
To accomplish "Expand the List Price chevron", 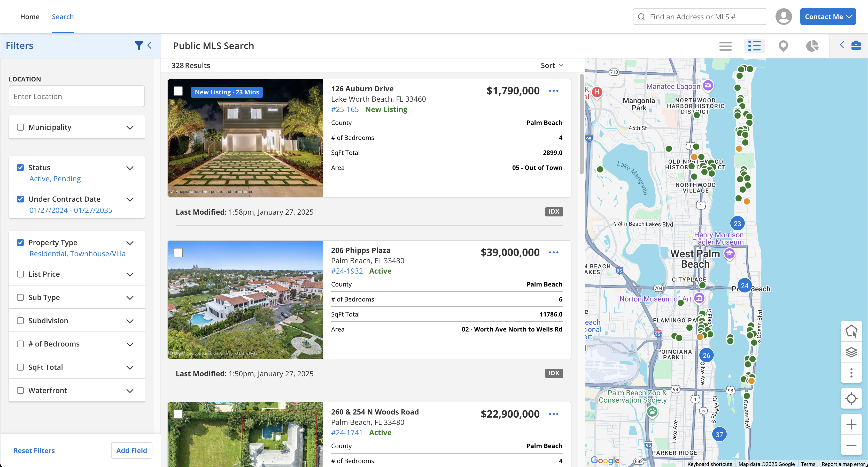I will point(130,274).
